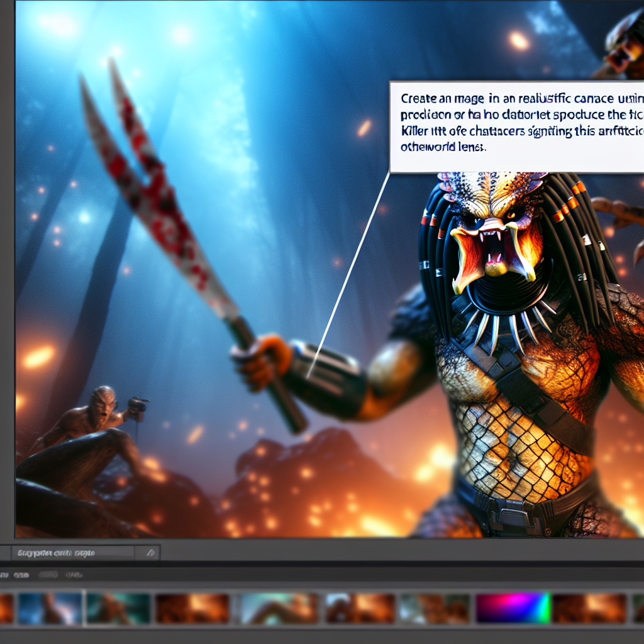Select the cut-off orange thumbnail at filmstrip start

coord(6,608)
